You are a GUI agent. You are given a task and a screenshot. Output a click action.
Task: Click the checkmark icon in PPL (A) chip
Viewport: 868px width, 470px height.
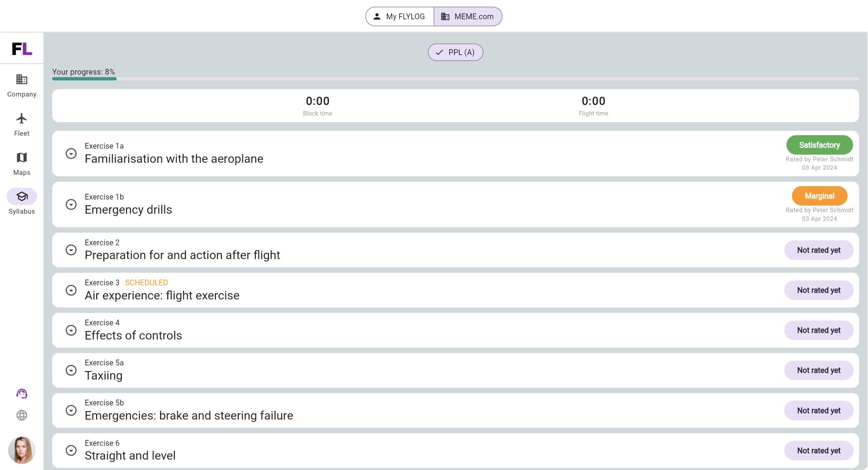pyautogui.click(x=439, y=52)
